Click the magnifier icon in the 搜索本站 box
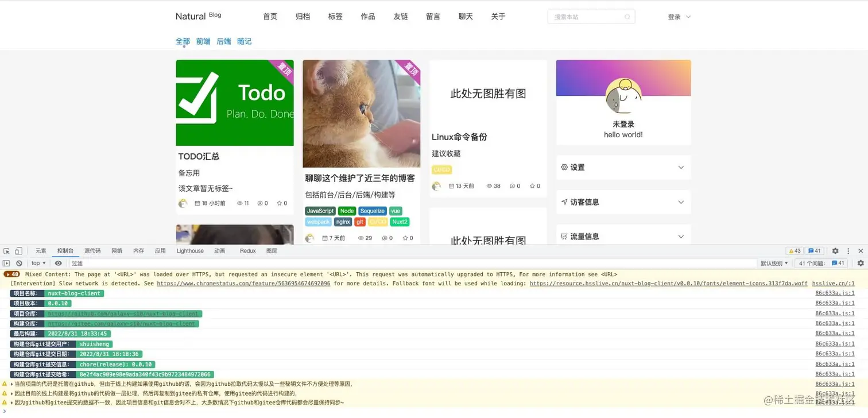868x418 pixels. click(628, 17)
